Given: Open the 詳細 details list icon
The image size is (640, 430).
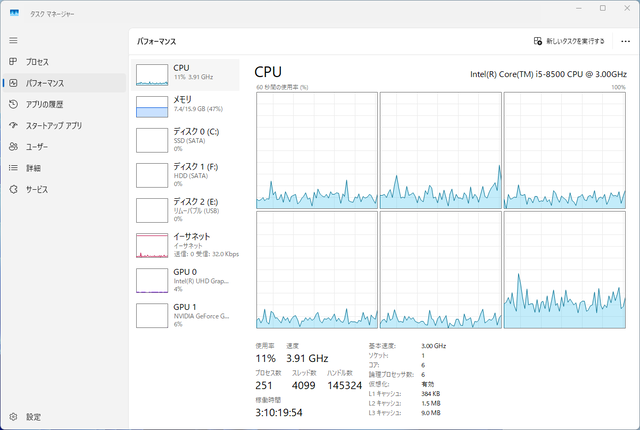Looking at the screenshot, I should point(13,168).
